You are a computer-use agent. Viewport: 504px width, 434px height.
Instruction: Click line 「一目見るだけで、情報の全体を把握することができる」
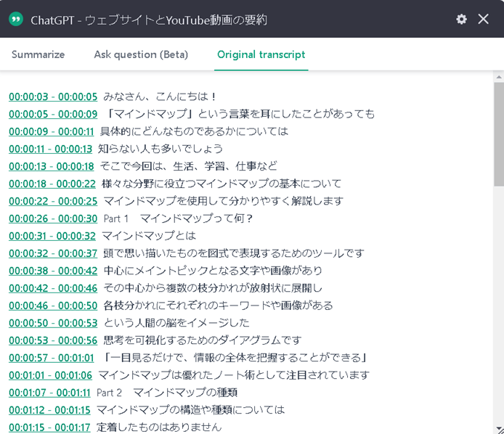(235, 357)
